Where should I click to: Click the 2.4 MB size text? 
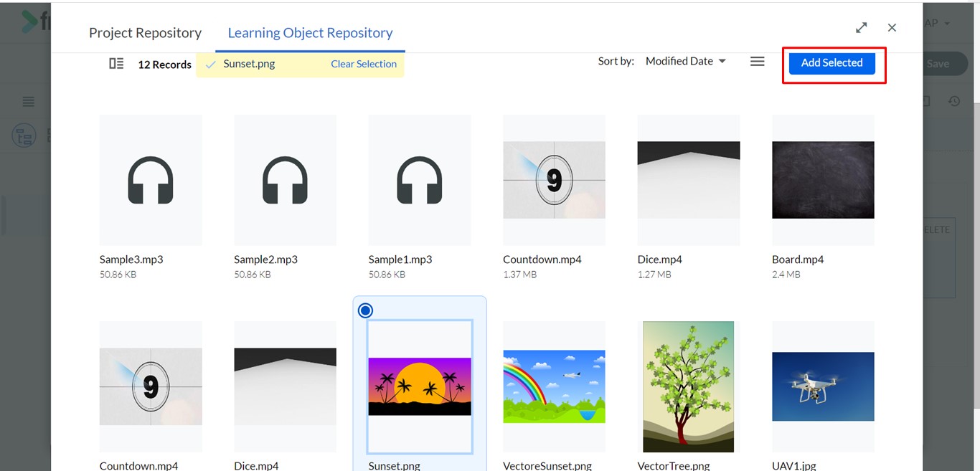(x=786, y=275)
